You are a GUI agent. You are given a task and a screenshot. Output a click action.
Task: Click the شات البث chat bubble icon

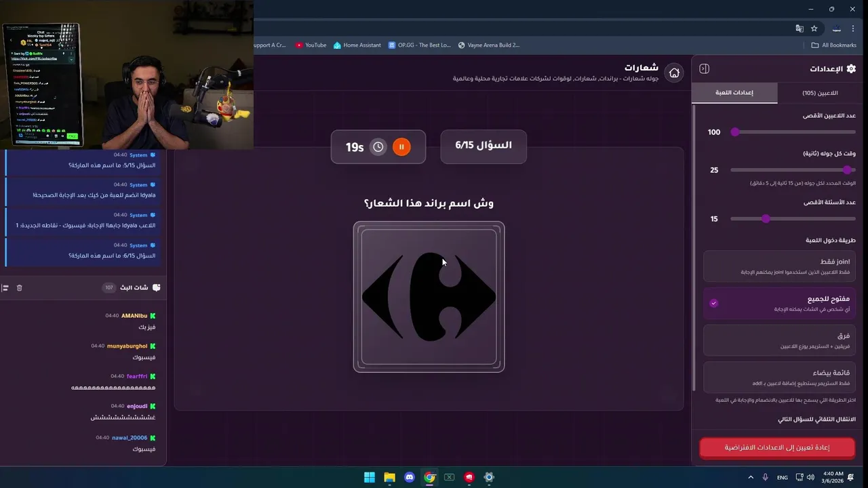(157, 287)
